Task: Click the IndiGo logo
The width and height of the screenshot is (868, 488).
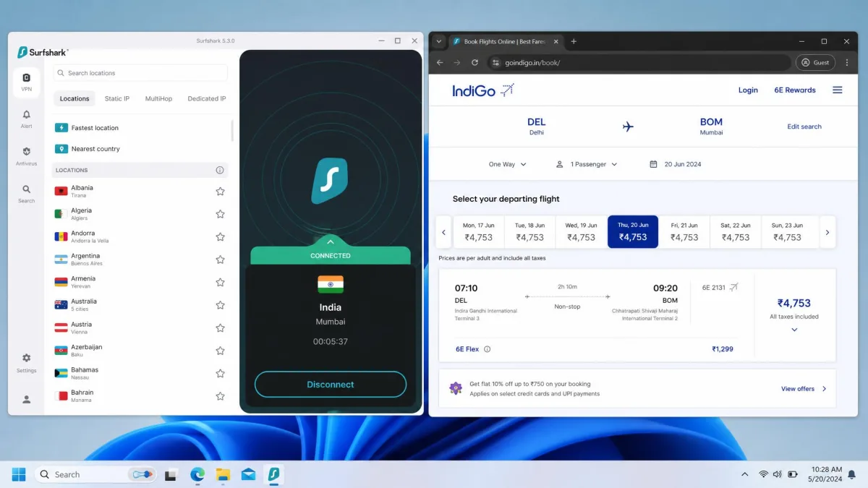Action: point(482,90)
